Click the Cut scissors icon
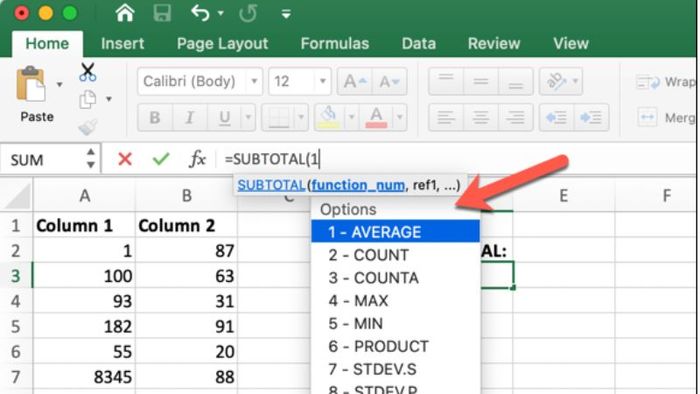700x394 pixels. coord(88,72)
